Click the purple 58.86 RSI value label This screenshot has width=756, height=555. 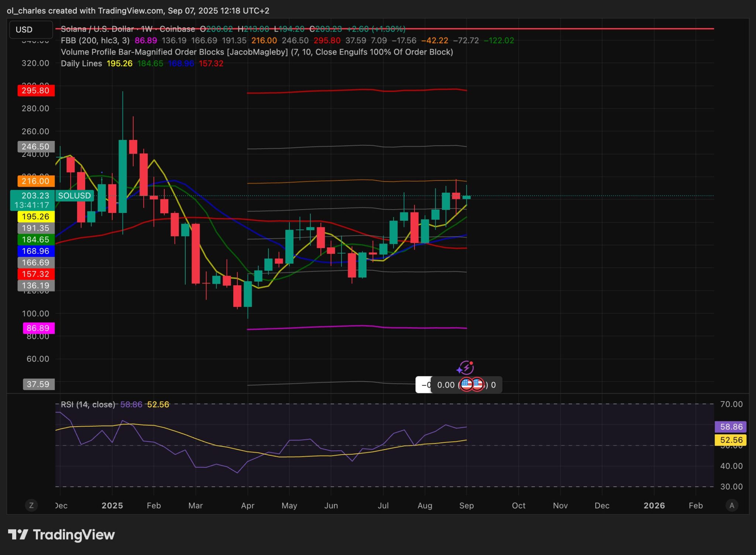click(x=731, y=427)
